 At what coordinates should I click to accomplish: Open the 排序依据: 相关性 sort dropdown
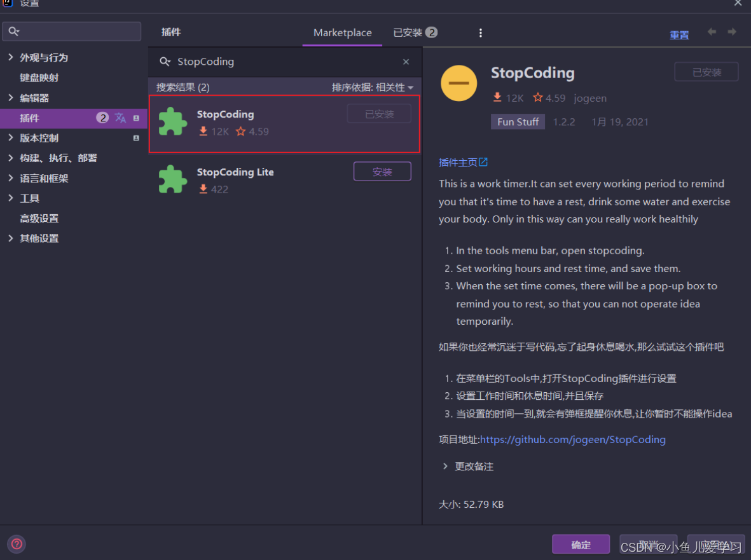(373, 88)
